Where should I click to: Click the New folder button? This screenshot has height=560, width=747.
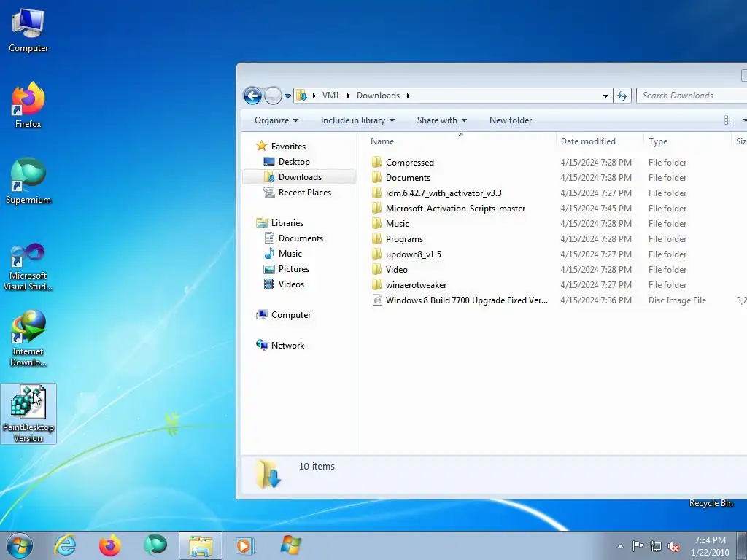(x=510, y=120)
